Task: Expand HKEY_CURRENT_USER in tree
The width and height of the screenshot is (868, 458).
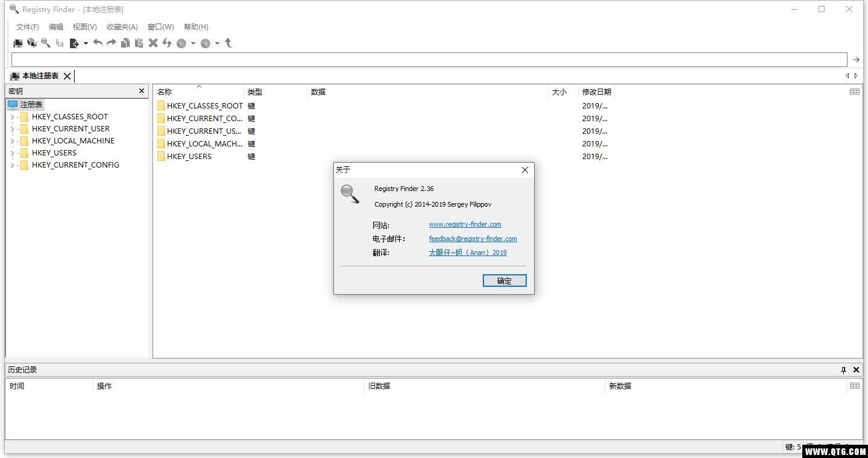Action: coord(12,129)
